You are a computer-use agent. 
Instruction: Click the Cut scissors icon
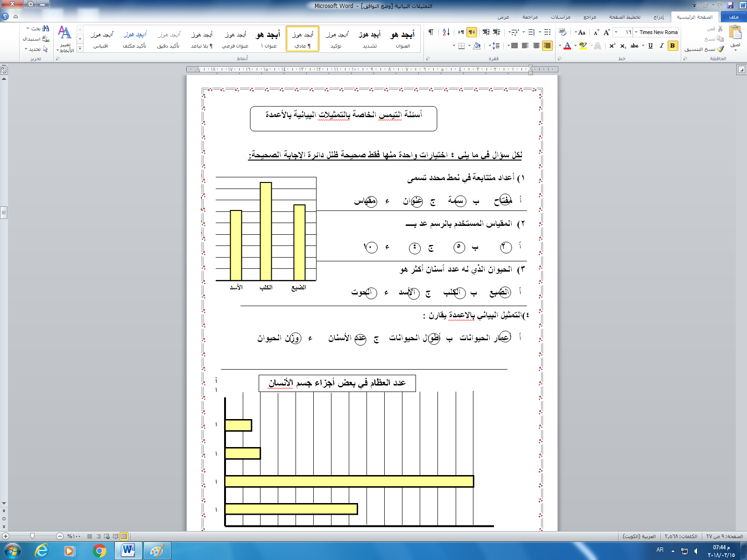click(720, 29)
